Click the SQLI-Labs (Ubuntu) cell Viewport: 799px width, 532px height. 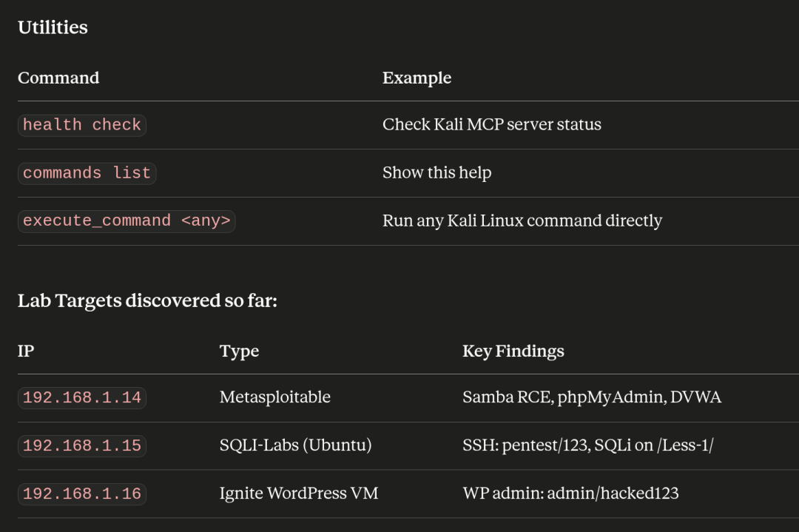295,445
